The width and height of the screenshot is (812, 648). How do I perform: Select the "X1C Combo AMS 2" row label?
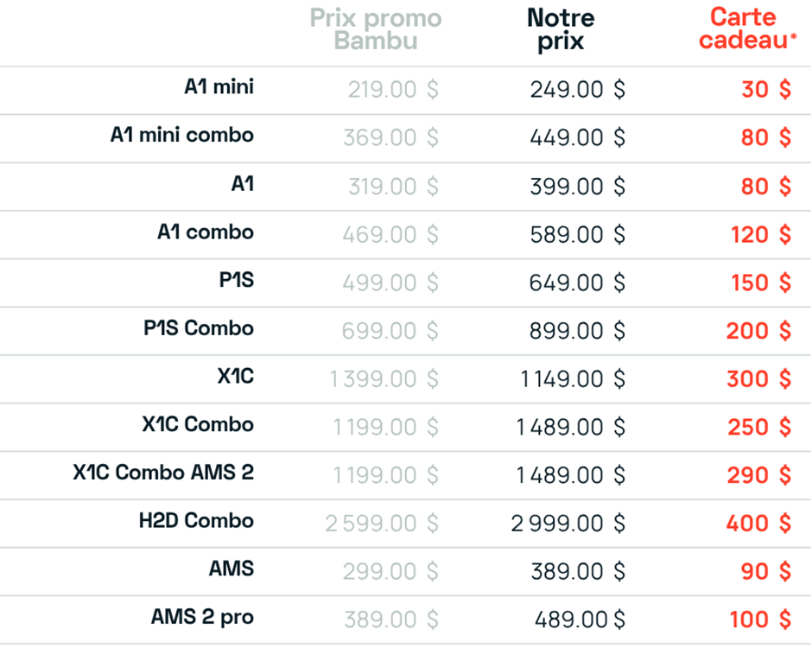click(163, 473)
